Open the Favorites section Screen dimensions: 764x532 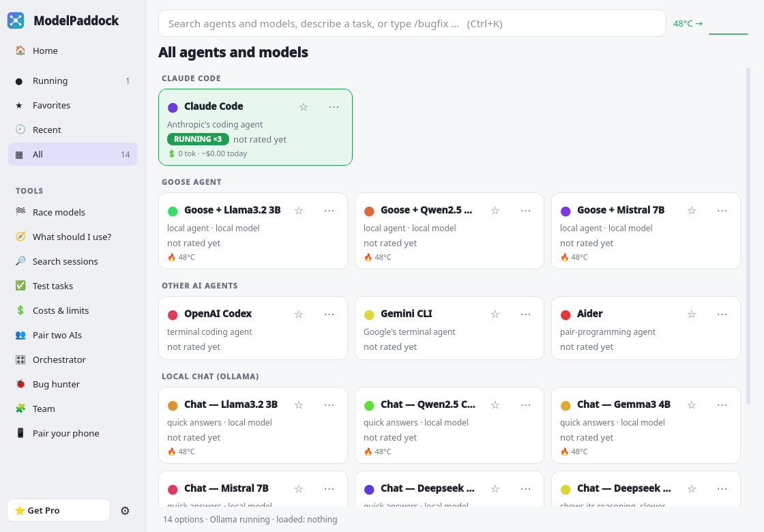tap(72, 105)
